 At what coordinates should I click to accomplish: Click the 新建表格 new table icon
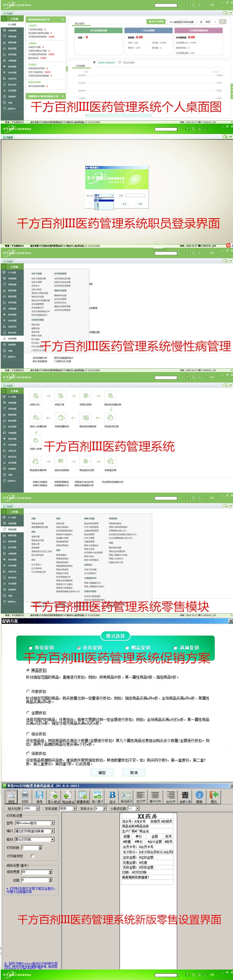[x=83, y=797]
